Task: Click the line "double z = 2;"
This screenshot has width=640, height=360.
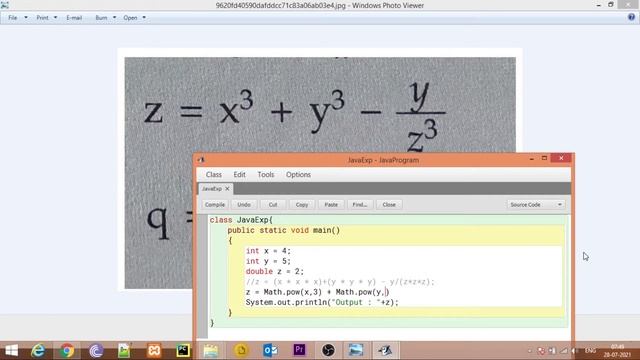Action: click(x=275, y=271)
